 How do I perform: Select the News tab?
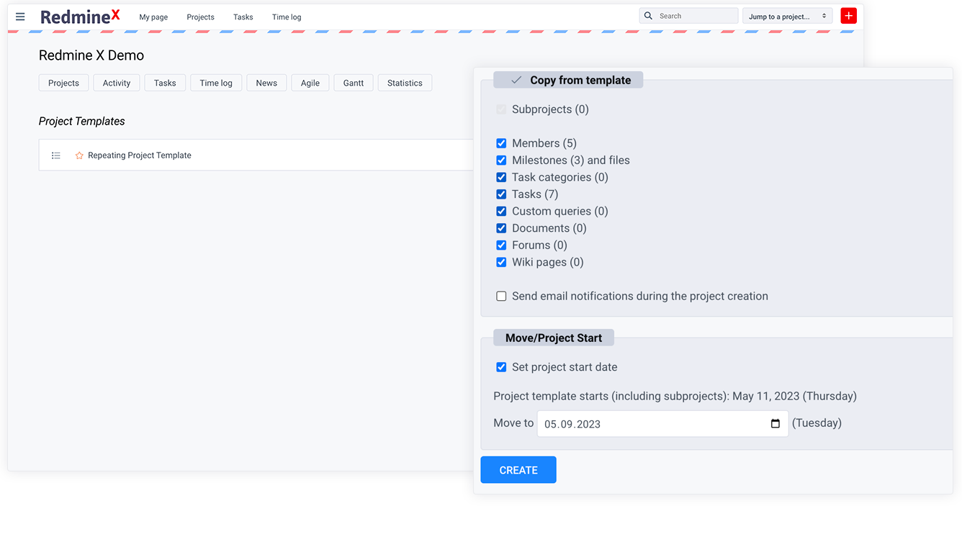coord(266,83)
